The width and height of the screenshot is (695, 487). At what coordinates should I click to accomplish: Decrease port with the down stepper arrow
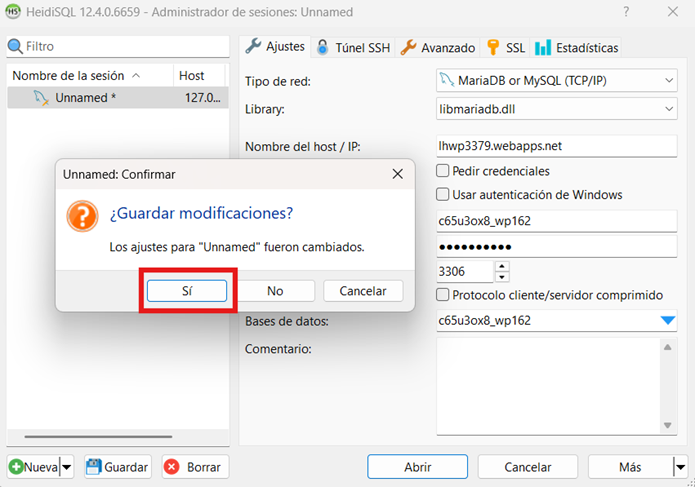pyautogui.click(x=502, y=277)
